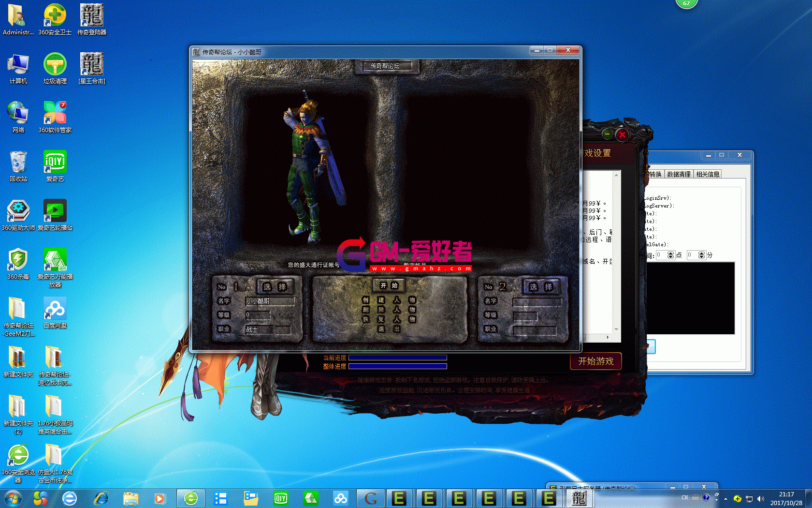Open 1.76小极品玛雅英雄合击 folder
Screen dimensions: 812x508
click(55, 414)
